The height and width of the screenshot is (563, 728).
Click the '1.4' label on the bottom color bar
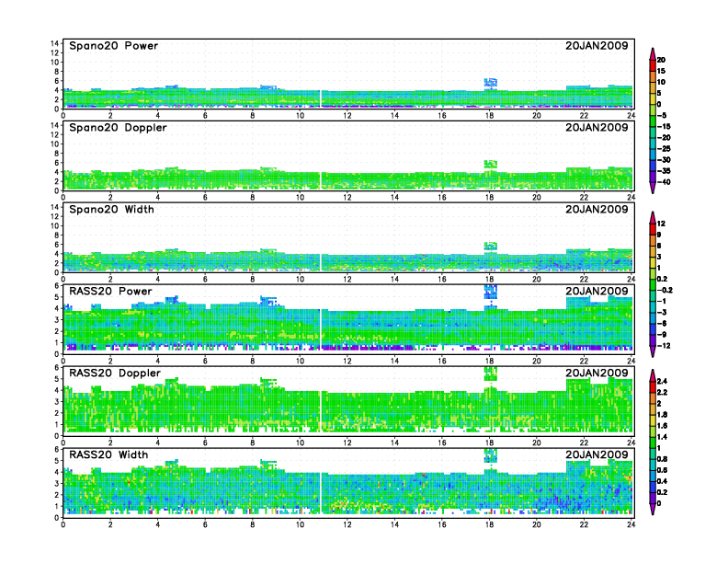(662, 437)
